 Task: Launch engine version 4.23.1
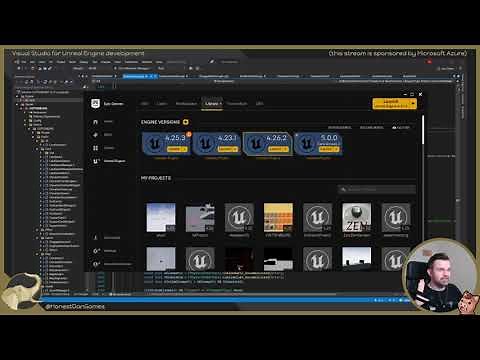click(x=224, y=149)
